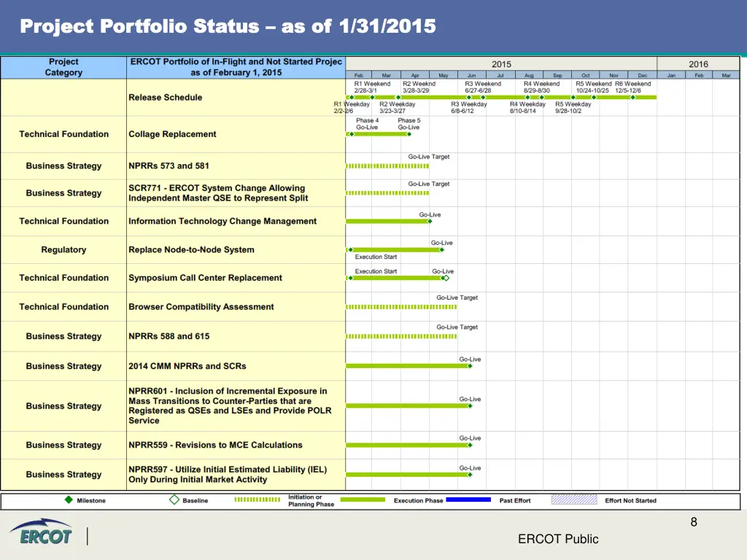Image resolution: width=747 pixels, height=560 pixels.
Task: Click the Oct month header
Action: (586, 75)
